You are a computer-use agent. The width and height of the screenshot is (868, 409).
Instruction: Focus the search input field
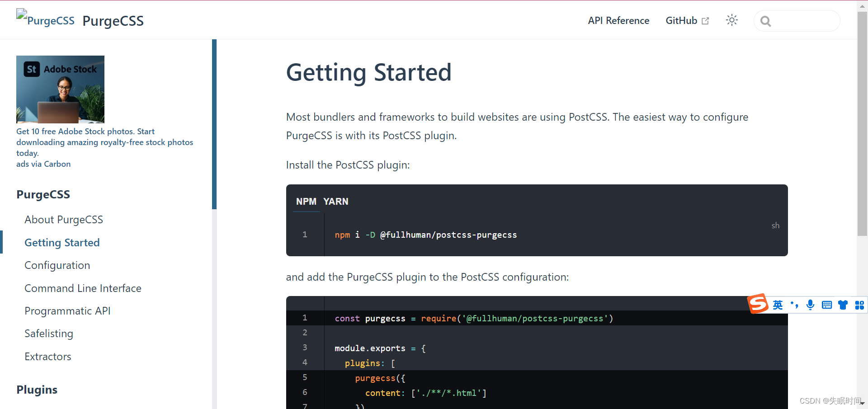pos(797,21)
